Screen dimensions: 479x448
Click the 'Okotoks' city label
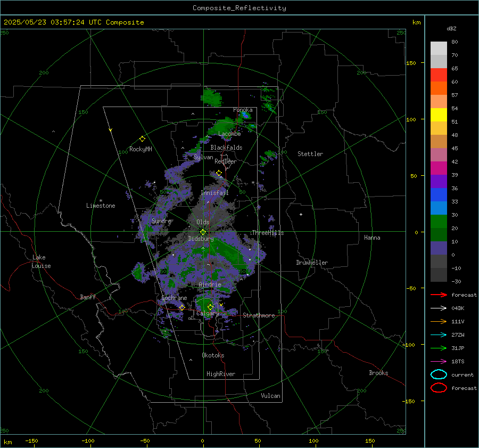coord(213,355)
